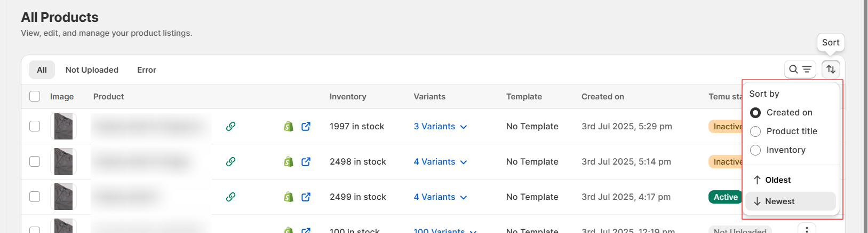Switch to the Not Uploaded tab
This screenshot has width=868, height=233.
(92, 70)
